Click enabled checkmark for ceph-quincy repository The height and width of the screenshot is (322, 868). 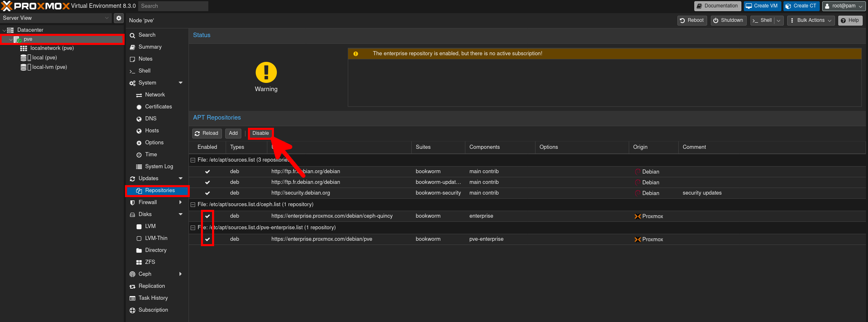point(208,216)
